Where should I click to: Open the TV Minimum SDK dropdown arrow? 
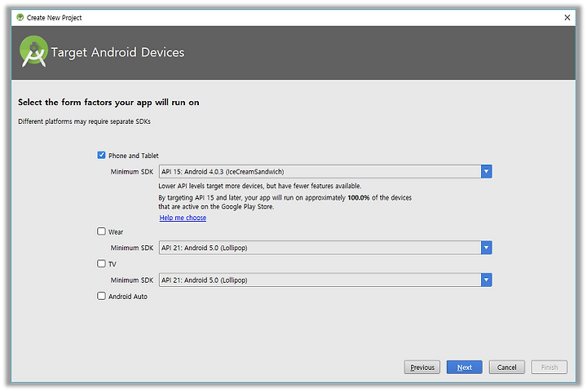click(x=486, y=280)
